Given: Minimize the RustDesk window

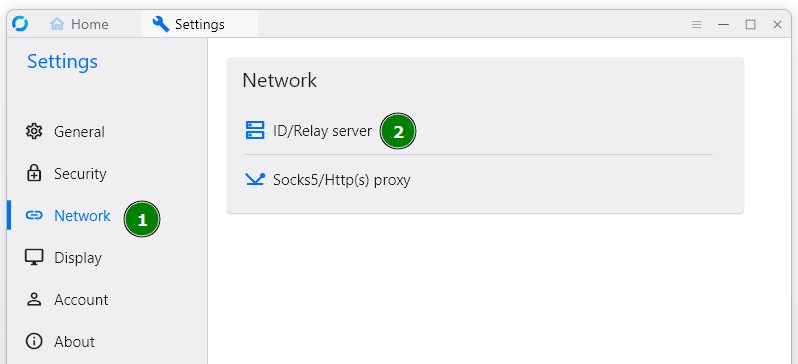Looking at the screenshot, I should pyautogui.click(x=723, y=24).
